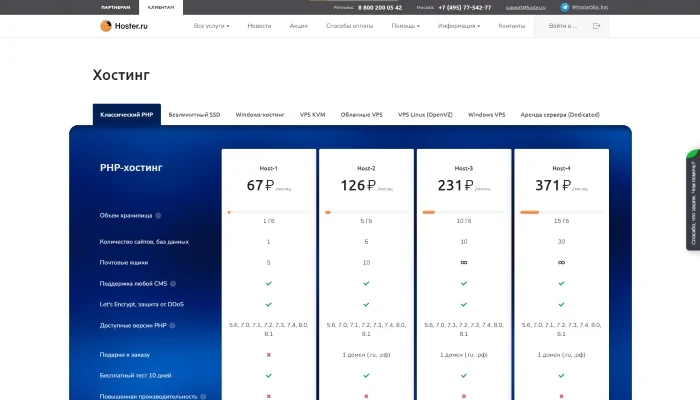Click the Host-1 plan title
The image size is (700, 400).
pos(269,168)
